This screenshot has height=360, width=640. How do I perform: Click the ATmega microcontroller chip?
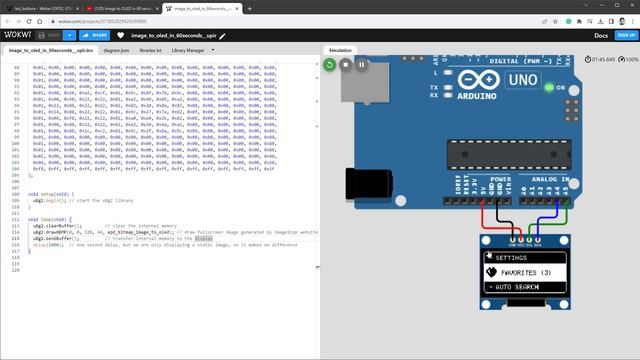[x=509, y=154]
